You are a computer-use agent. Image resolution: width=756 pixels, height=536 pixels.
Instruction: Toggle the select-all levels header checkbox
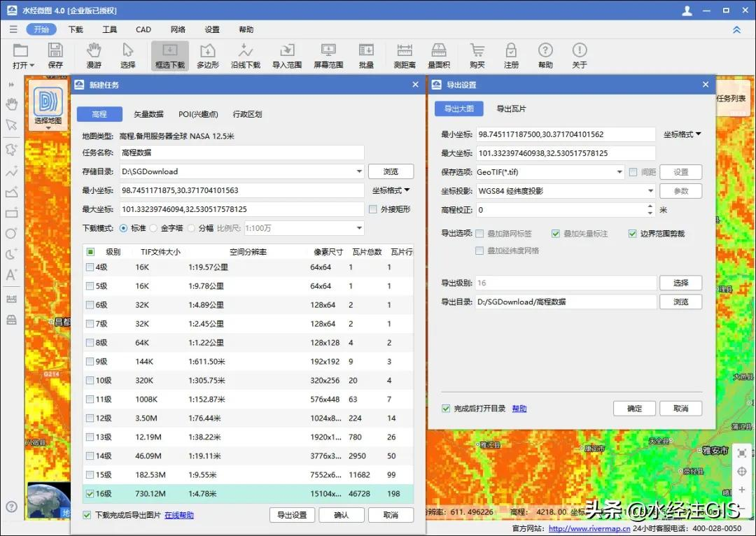pos(90,252)
